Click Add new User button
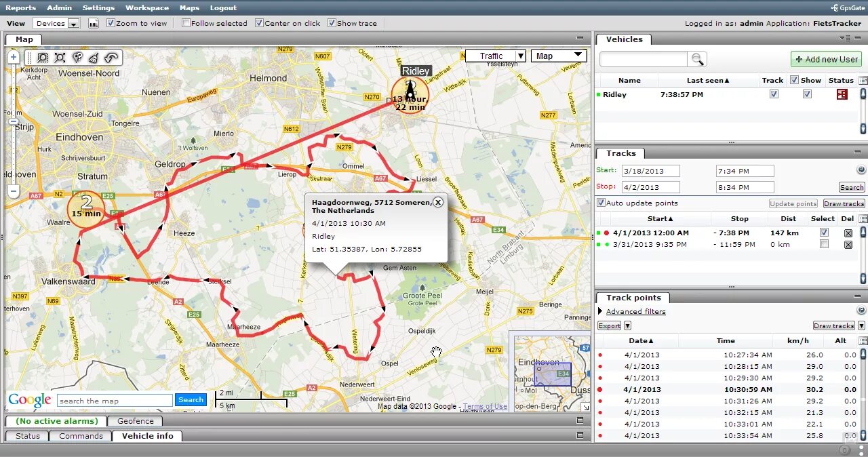Image resolution: width=868 pixels, height=457 pixels. coord(826,59)
